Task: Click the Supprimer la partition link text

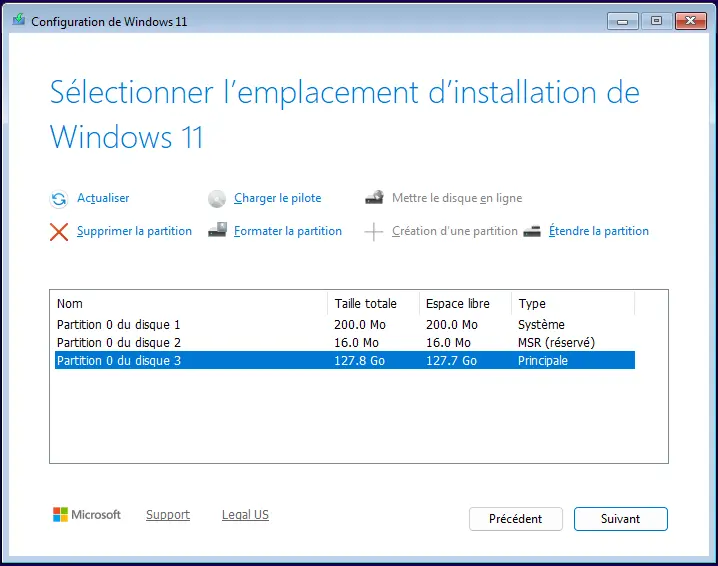Action: [134, 231]
